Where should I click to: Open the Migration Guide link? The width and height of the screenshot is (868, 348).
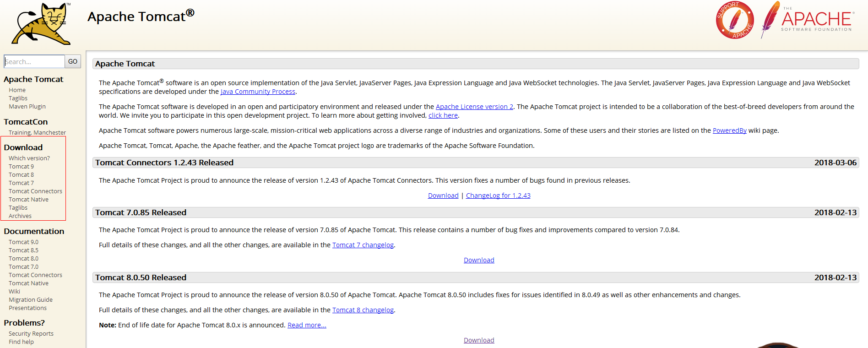(31, 300)
